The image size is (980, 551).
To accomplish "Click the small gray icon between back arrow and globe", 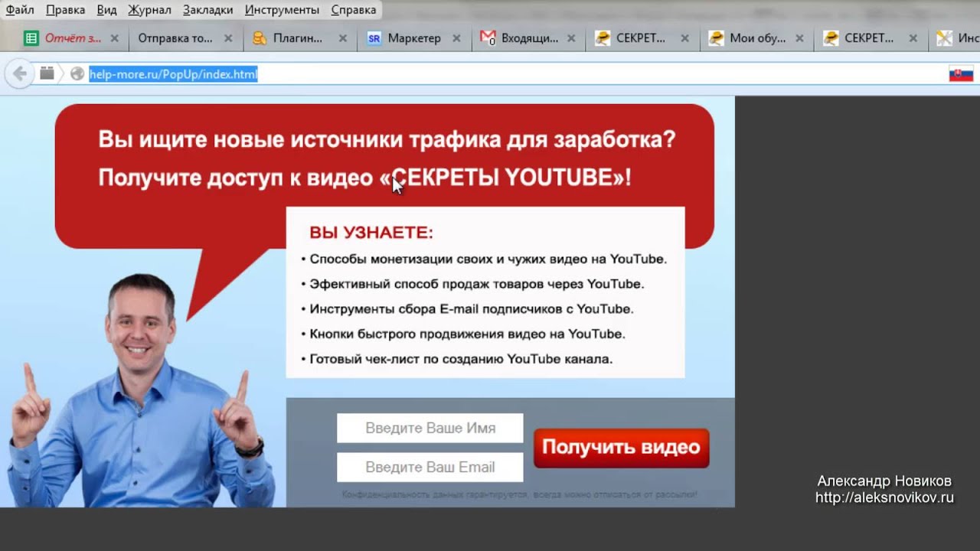I will [x=47, y=73].
